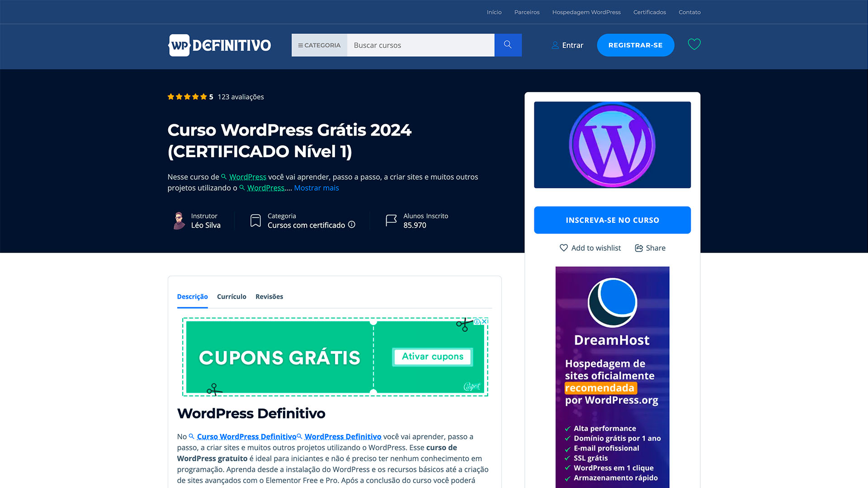Click the Alunos Inscrito flag icon

[x=391, y=221]
